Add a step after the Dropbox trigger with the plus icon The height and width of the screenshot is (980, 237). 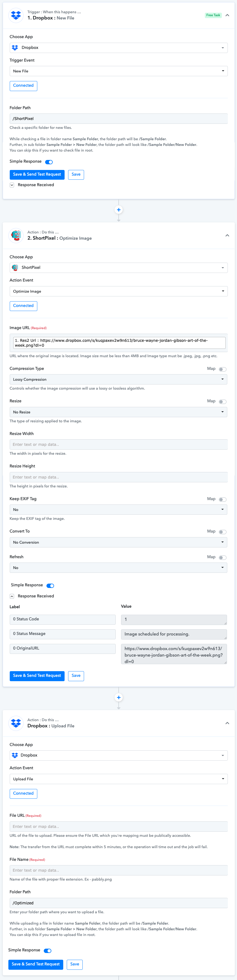pyautogui.click(x=119, y=210)
